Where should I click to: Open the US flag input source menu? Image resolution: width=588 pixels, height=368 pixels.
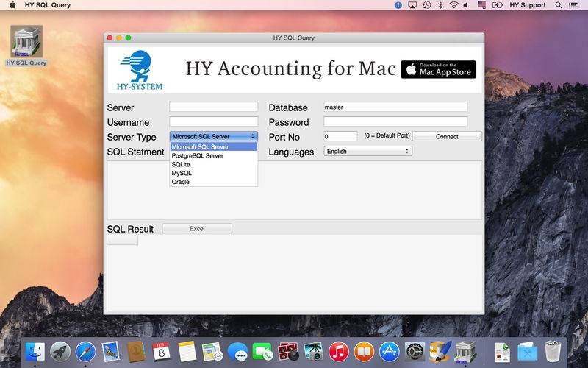[x=482, y=5]
